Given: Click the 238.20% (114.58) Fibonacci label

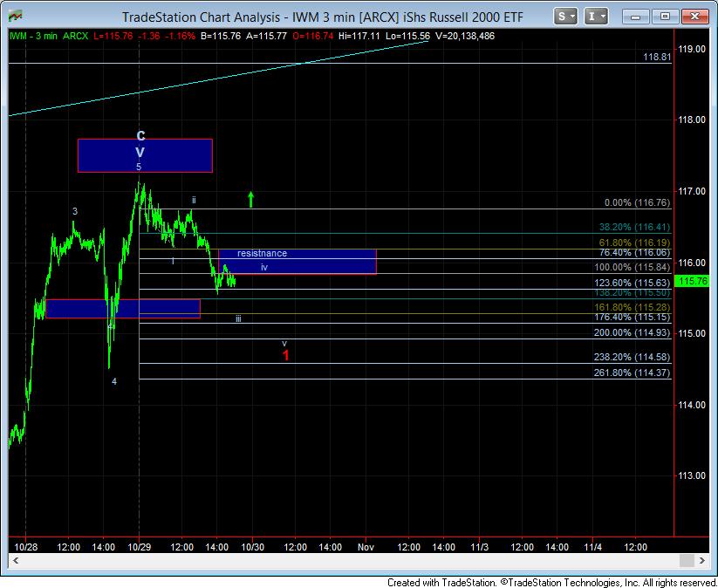Looking at the screenshot, I should pos(632,357).
